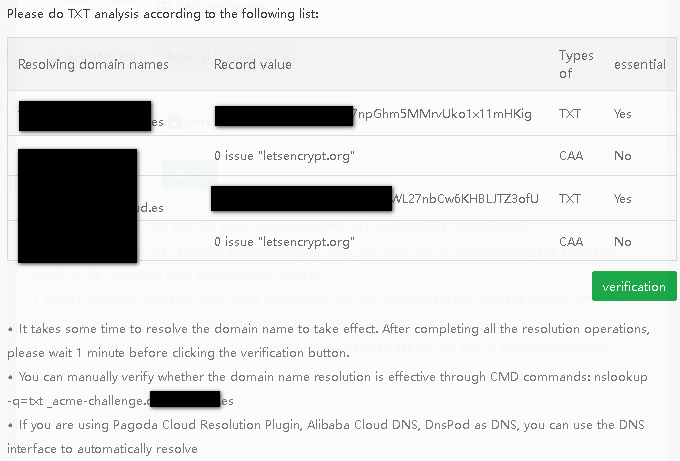Viewport: 680px width, 461px height.
Task: Select the letsencrypt.org record value in the last row
Action: (x=285, y=241)
